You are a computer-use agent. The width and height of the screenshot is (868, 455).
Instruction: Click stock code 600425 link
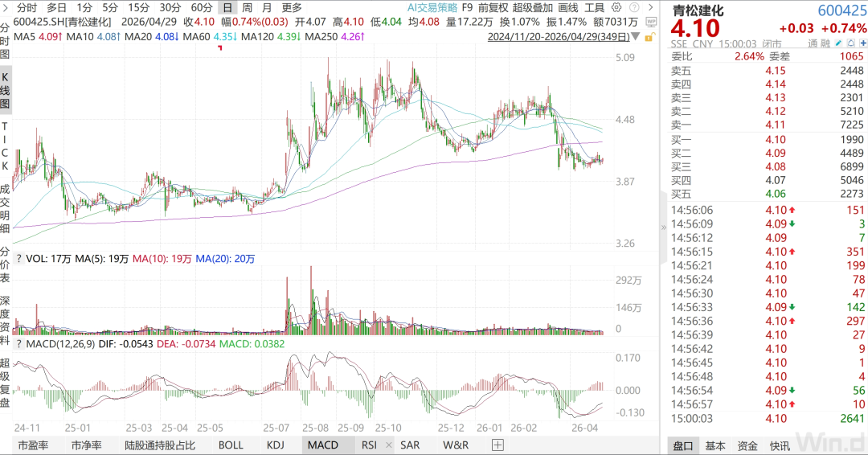[x=842, y=10]
